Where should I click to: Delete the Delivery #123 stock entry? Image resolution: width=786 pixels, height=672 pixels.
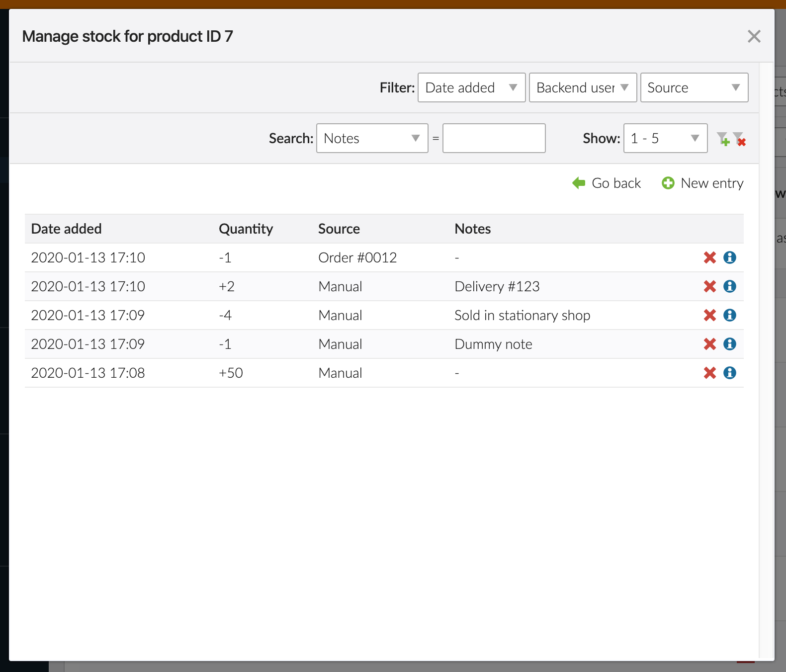(709, 286)
